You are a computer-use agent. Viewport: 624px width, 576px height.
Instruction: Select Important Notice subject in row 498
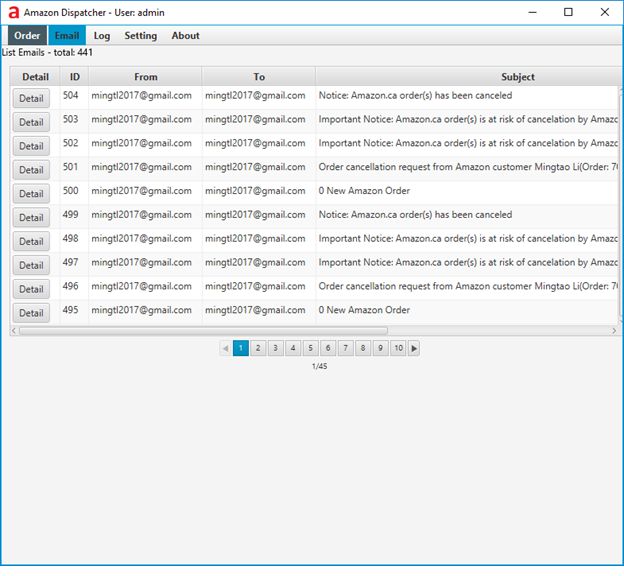click(x=468, y=238)
